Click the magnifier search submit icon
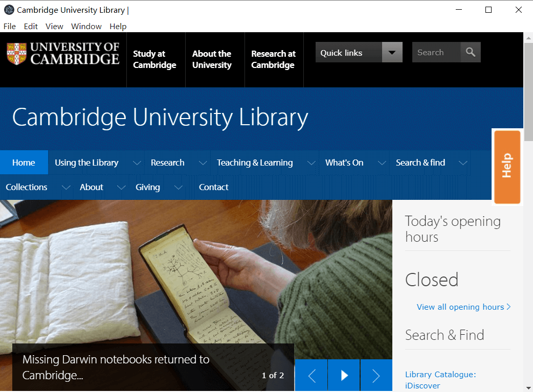The image size is (533, 392). coord(471,52)
